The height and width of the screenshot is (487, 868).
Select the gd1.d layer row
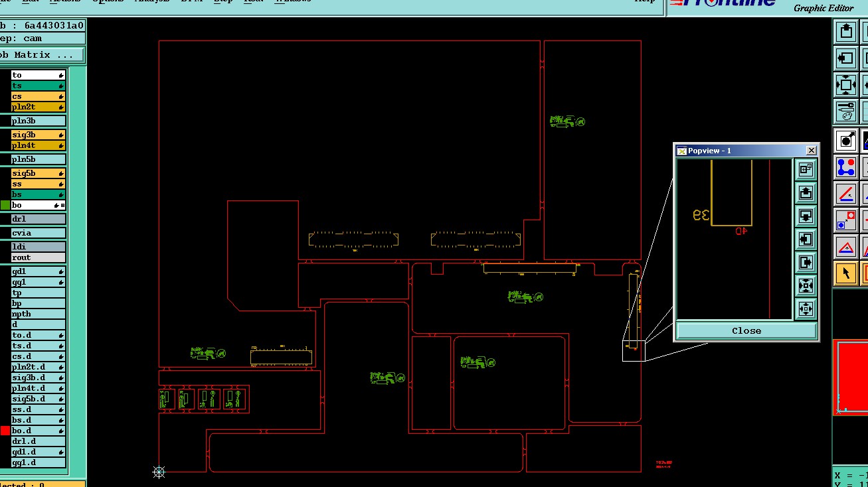point(39,452)
